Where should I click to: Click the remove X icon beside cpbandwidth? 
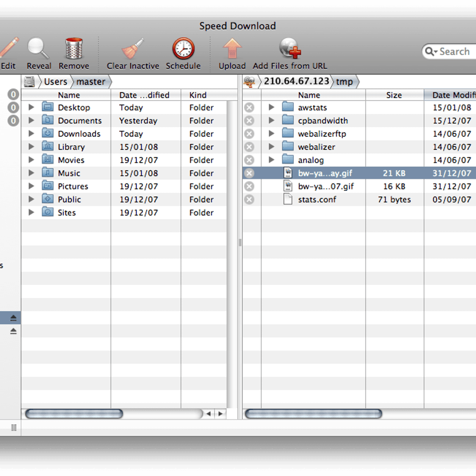coord(249,120)
